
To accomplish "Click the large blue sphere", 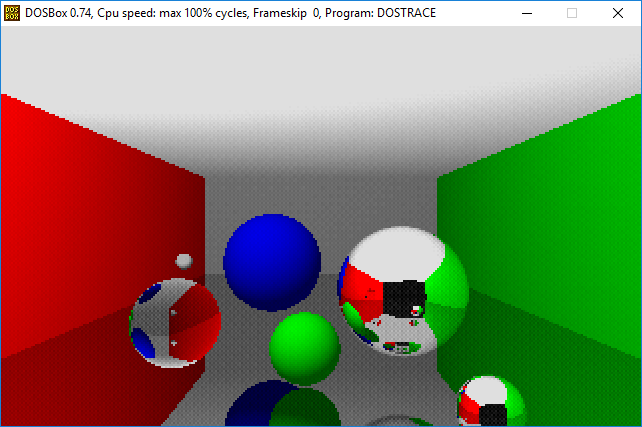I will click(x=272, y=262).
